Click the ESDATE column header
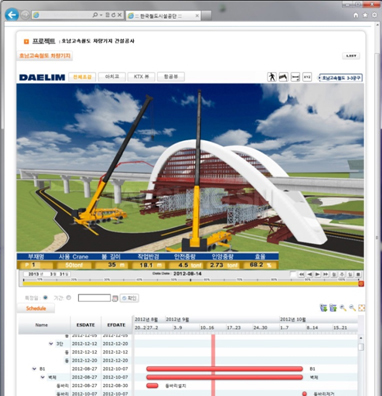This screenshot has width=382, height=396. [85, 325]
